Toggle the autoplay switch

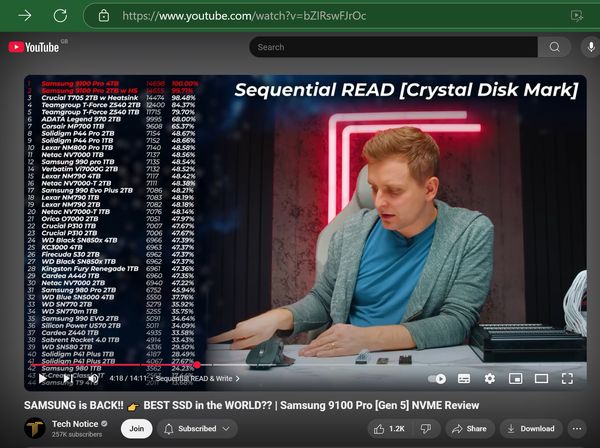[x=437, y=379]
